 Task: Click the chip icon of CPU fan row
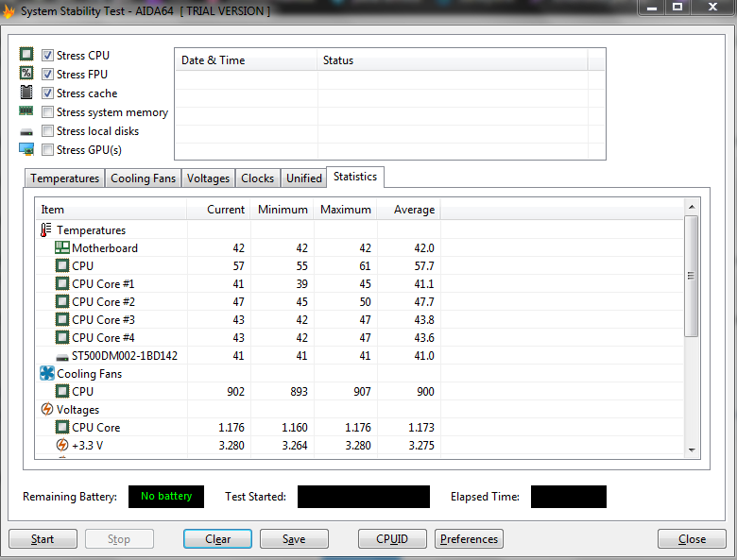62,391
